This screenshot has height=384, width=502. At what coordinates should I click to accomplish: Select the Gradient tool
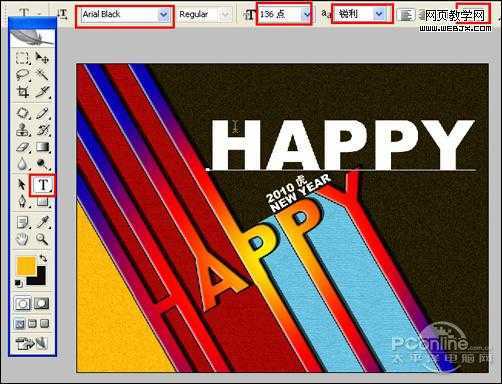click(42, 147)
